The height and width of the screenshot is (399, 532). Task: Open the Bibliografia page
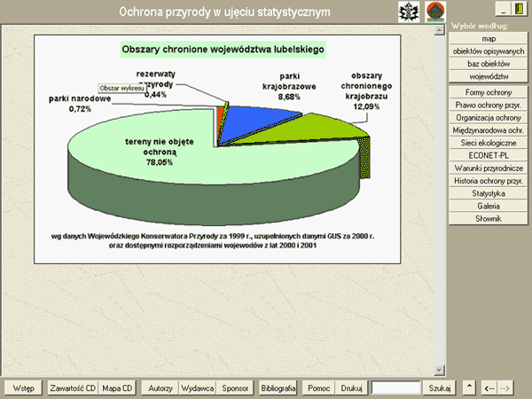point(278,388)
